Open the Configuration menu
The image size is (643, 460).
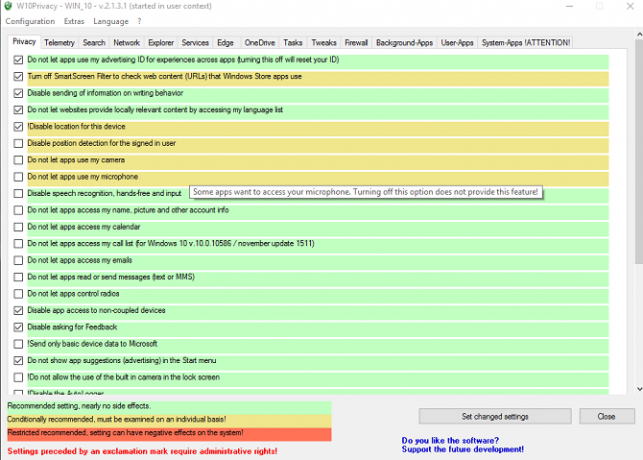coord(30,21)
